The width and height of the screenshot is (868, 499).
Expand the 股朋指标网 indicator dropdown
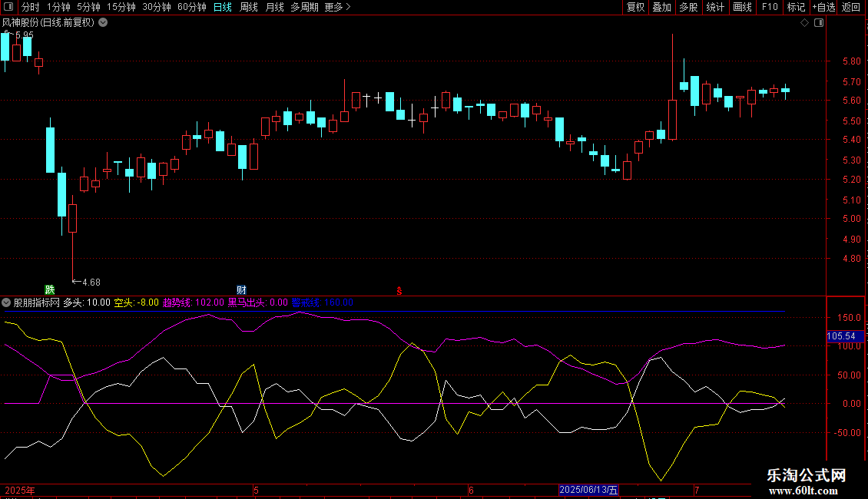pos(6,302)
